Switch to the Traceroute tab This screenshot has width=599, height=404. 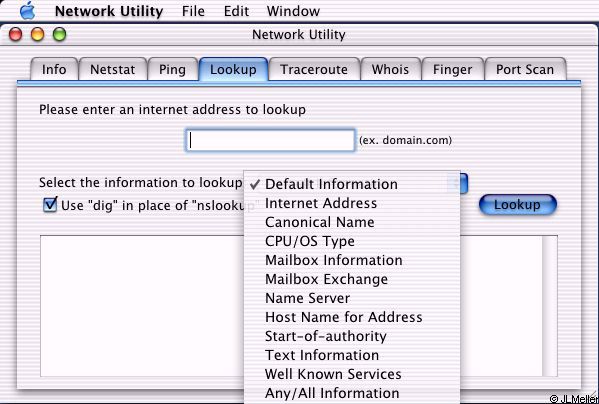[x=314, y=69]
